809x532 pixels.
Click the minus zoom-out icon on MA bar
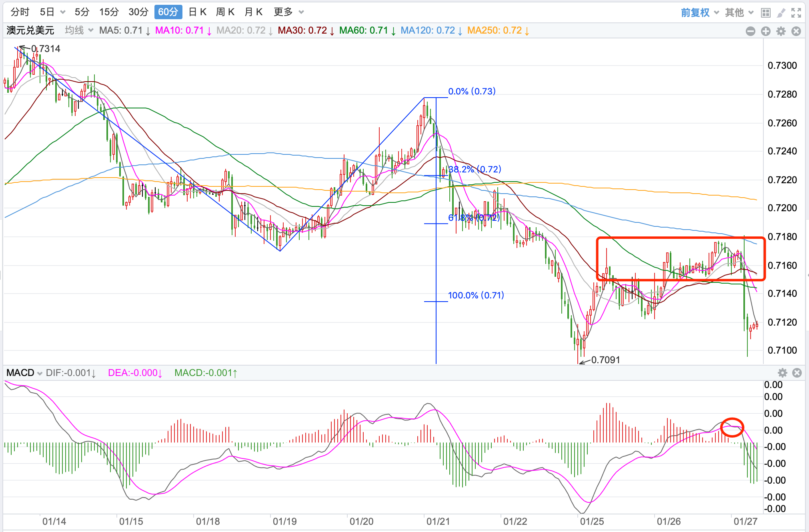pos(751,31)
